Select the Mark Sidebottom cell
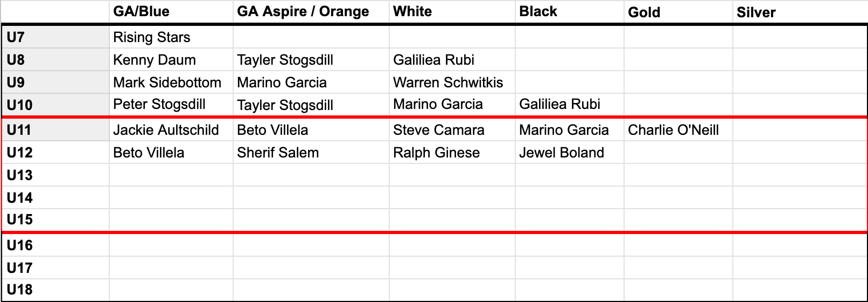This screenshot has width=868, height=302. 167,83
